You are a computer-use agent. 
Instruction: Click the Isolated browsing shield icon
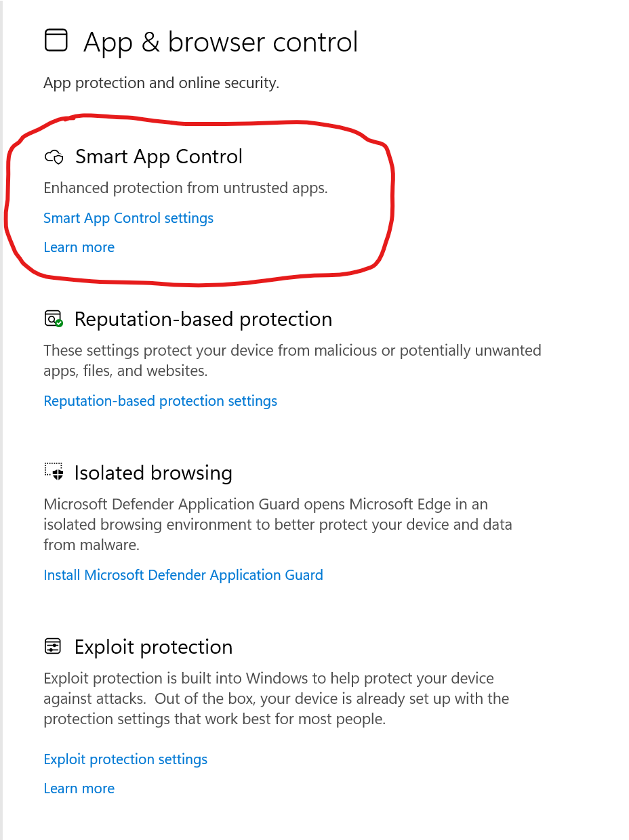[x=54, y=471]
